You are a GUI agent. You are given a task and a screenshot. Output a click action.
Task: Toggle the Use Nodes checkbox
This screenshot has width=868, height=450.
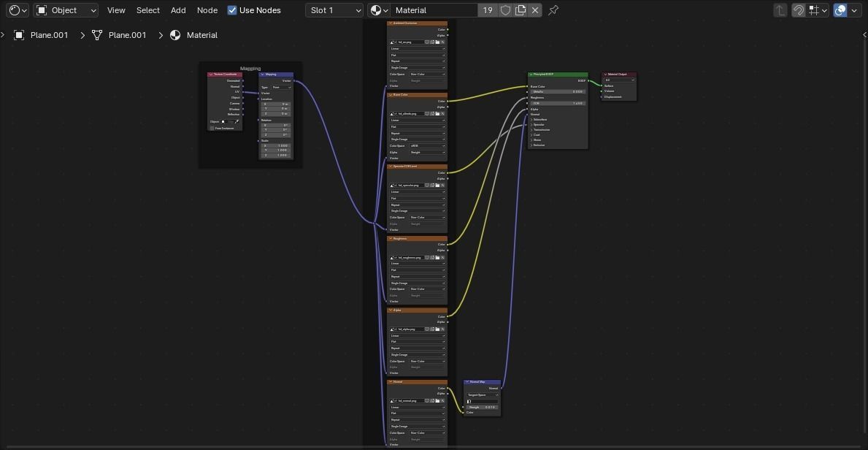coord(232,10)
